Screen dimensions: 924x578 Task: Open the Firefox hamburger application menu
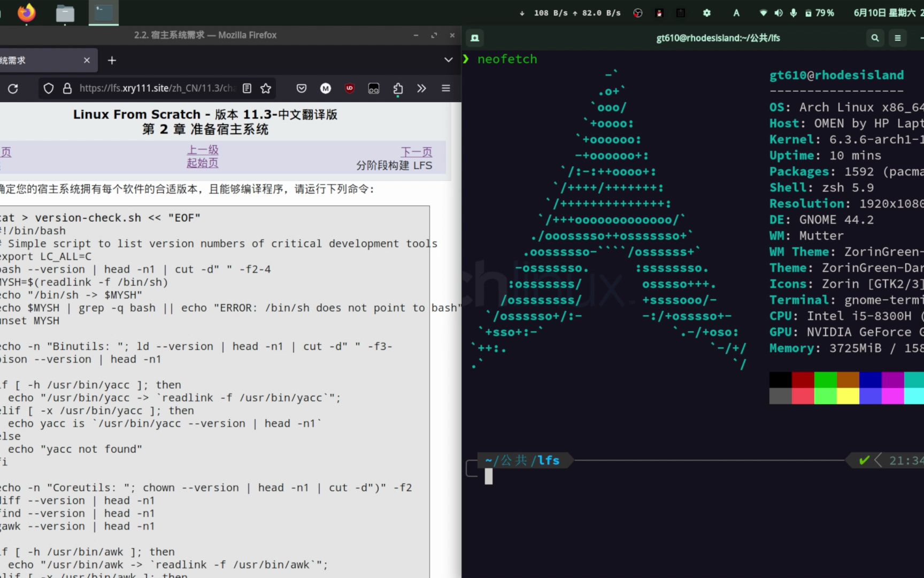pos(446,88)
